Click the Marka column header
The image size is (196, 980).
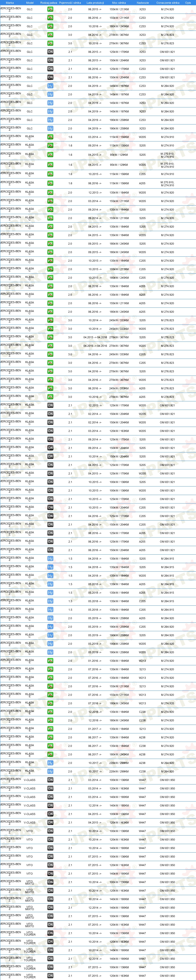[10, 3]
